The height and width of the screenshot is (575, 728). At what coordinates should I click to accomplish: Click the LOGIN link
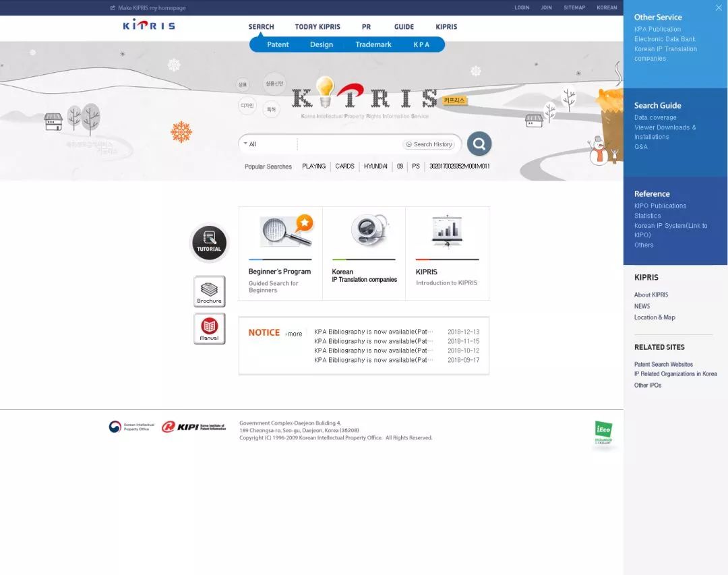pyautogui.click(x=522, y=7)
